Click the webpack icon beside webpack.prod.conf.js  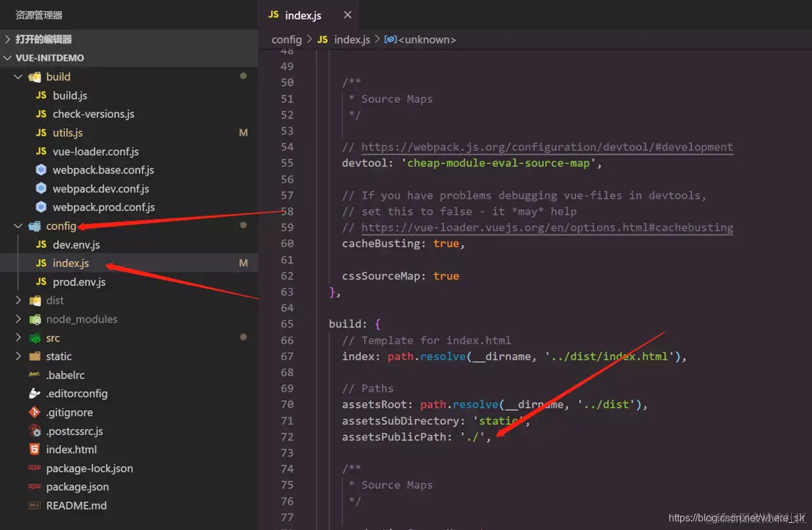tap(41, 207)
